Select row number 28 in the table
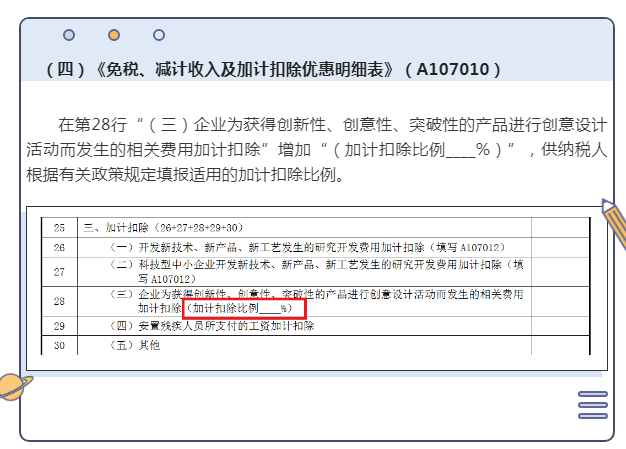626x449 pixels. coord(59,301)
